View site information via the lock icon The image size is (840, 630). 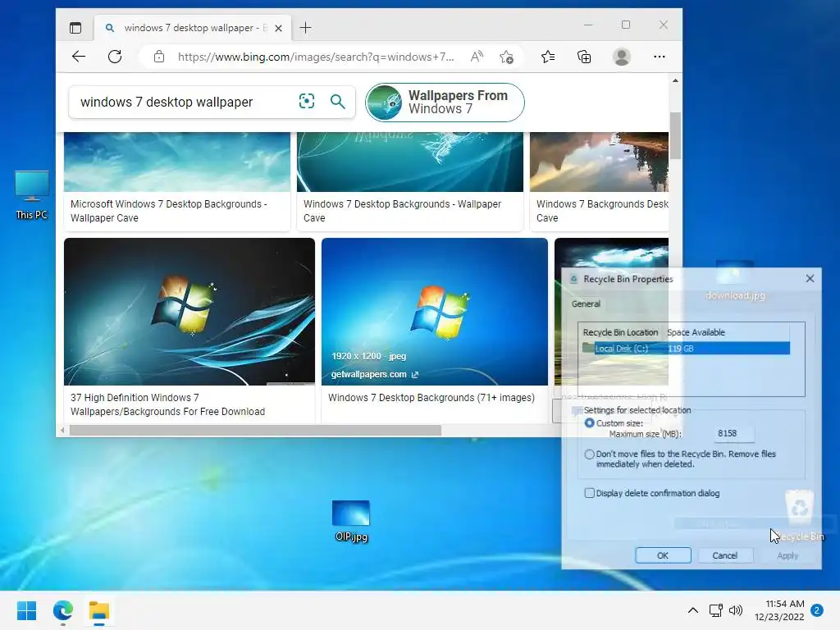159,57
